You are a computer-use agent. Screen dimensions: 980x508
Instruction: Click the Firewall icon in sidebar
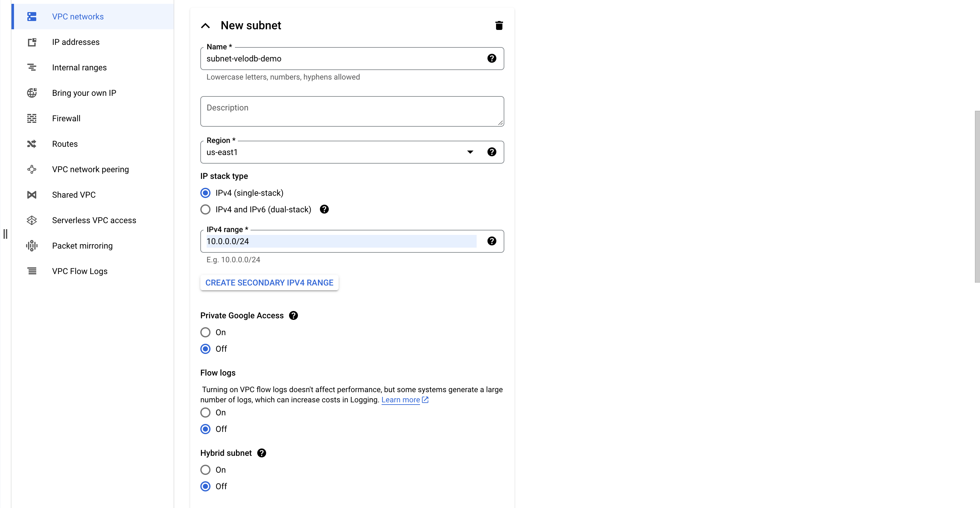[x=32, y=118]
